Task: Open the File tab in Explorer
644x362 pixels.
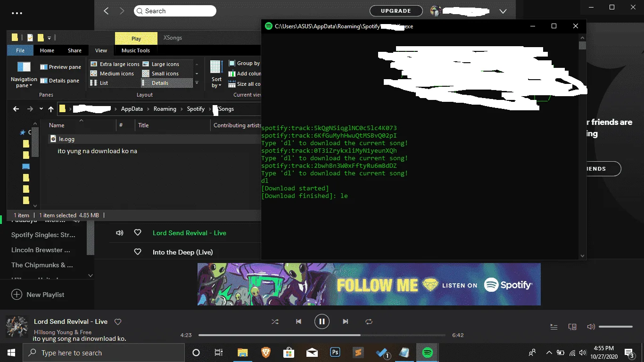Action: (20, 50)
